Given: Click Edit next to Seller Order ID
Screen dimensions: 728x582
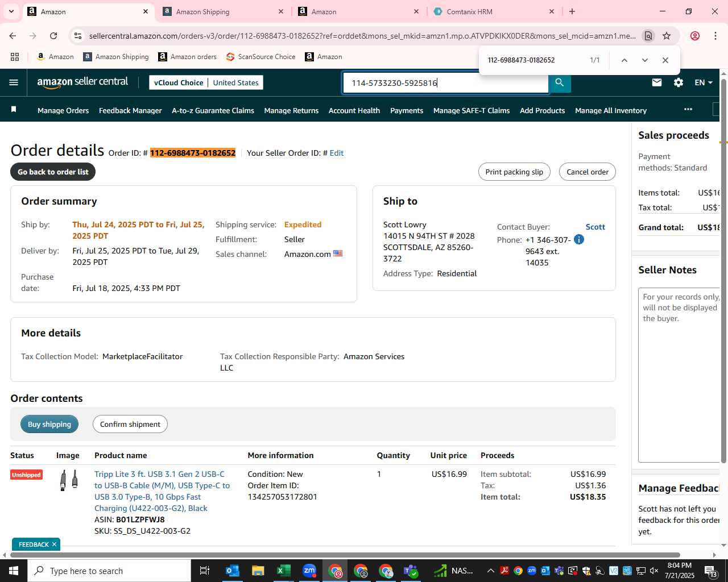Looking at the screenshot, I should point(337,153).
